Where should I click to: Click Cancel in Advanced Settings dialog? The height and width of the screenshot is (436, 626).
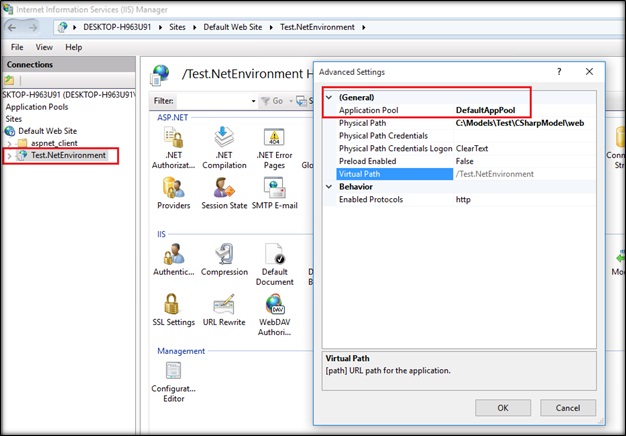tap(568, 407)
